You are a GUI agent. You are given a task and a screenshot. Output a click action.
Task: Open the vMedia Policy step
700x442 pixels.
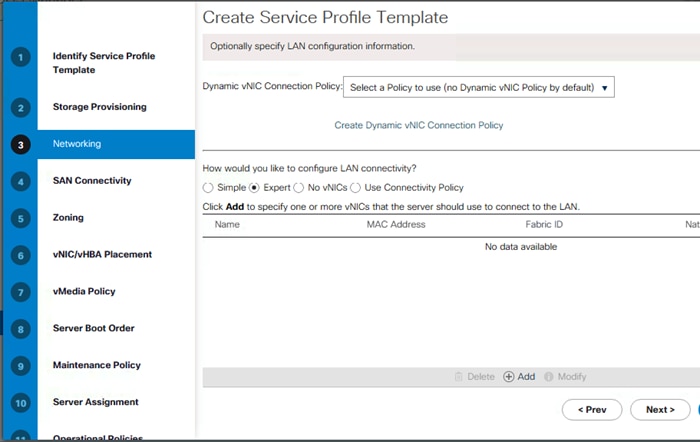point(84,291)
